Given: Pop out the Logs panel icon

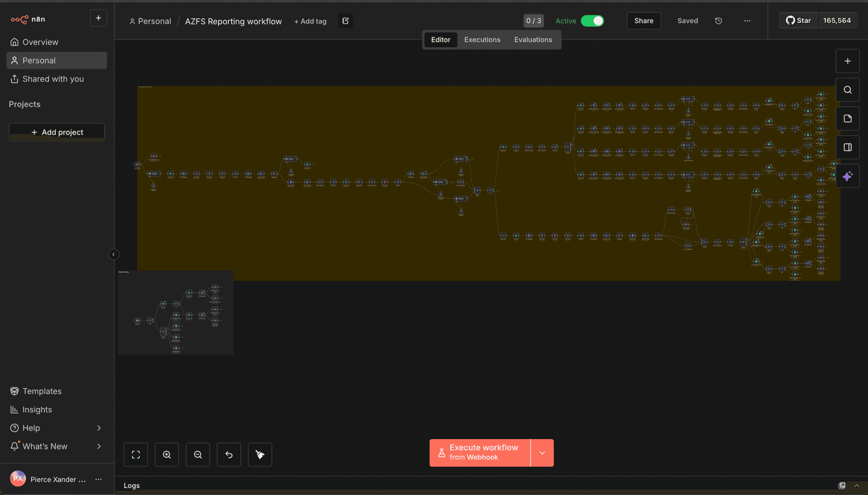Looking at the screenshot, I should (842, 486).
